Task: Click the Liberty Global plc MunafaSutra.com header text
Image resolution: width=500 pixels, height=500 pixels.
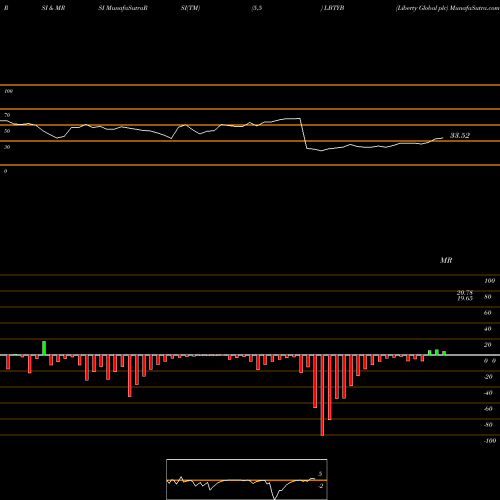Action: click(447, 8)
